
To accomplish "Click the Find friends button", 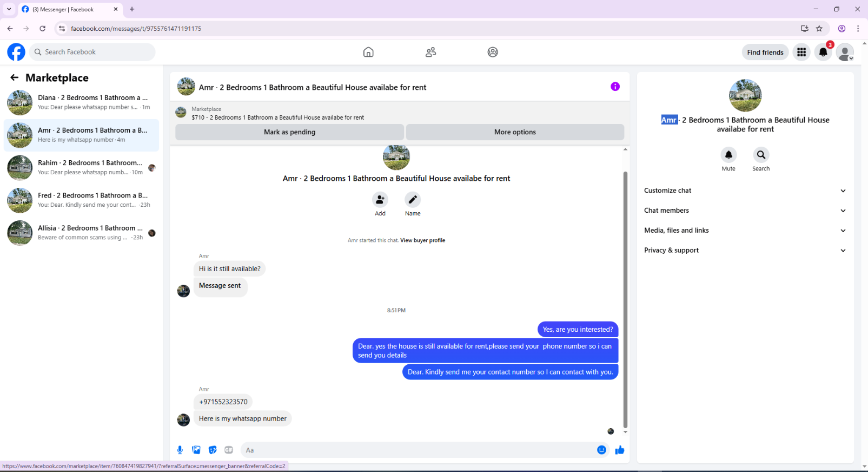I will point(765,52).
